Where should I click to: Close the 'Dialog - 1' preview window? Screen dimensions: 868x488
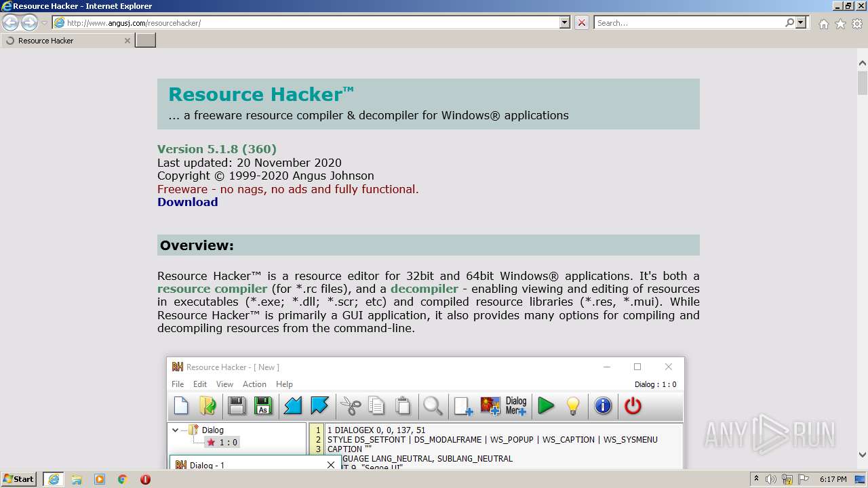click(x=331, y=465)
